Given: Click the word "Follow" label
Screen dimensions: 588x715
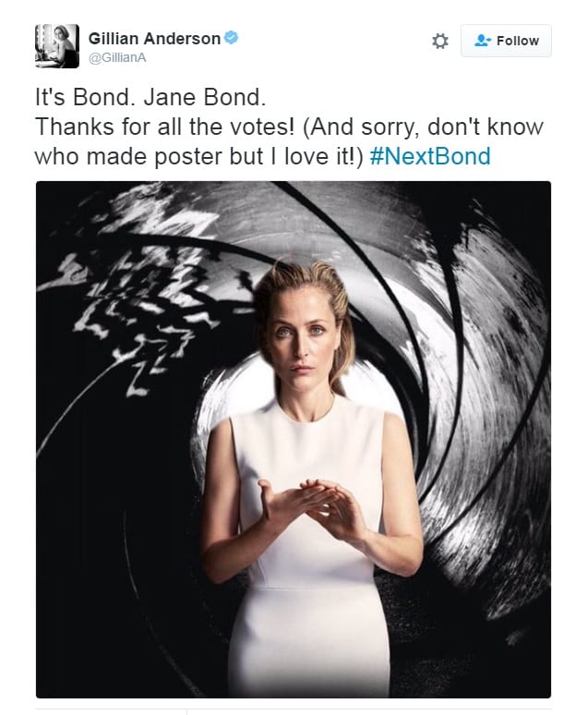Looking at the screenshot, I should 518,41.
